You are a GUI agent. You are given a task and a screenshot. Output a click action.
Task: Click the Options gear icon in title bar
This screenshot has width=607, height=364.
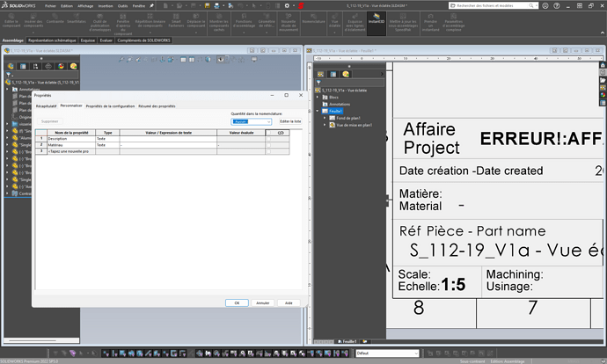click(286, 5)
